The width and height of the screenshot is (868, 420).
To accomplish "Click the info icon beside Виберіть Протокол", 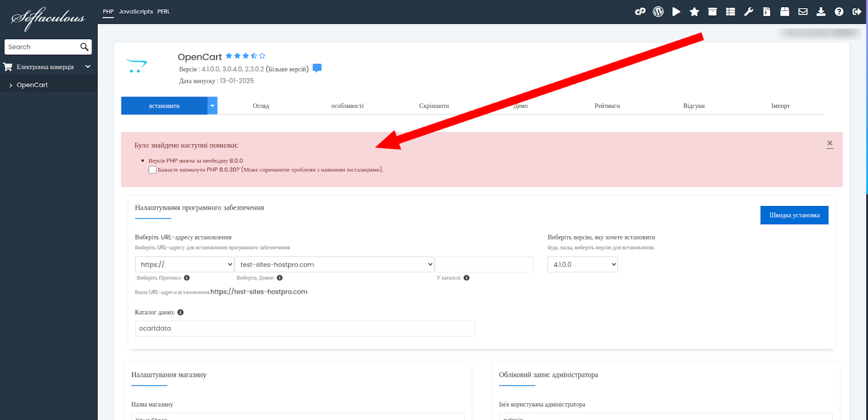I will (x=187, y=277).
